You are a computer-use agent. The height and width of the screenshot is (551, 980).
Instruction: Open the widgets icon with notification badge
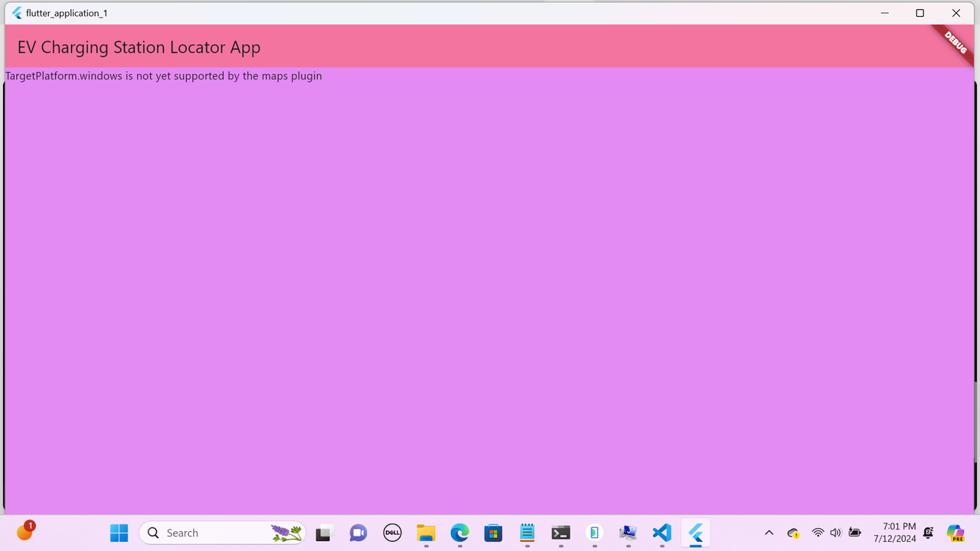point(24,531)
